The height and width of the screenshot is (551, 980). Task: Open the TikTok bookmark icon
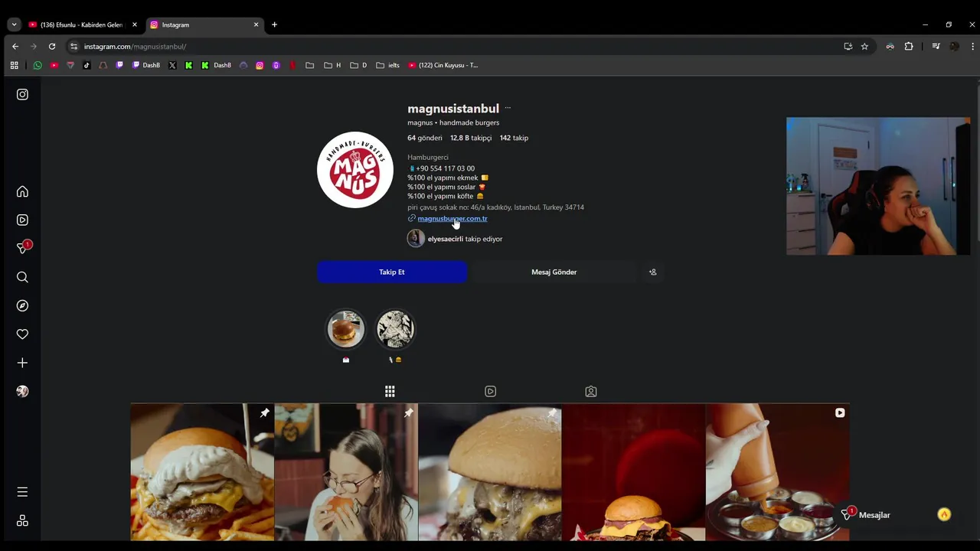pos(87,65)
